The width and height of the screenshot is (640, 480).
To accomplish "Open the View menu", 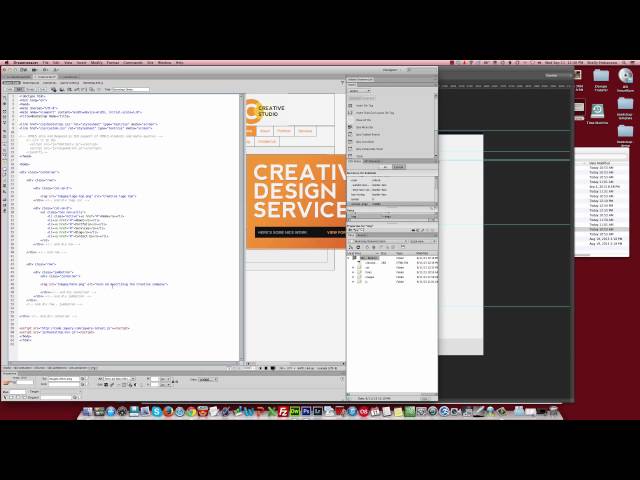I will coord(68,63).
